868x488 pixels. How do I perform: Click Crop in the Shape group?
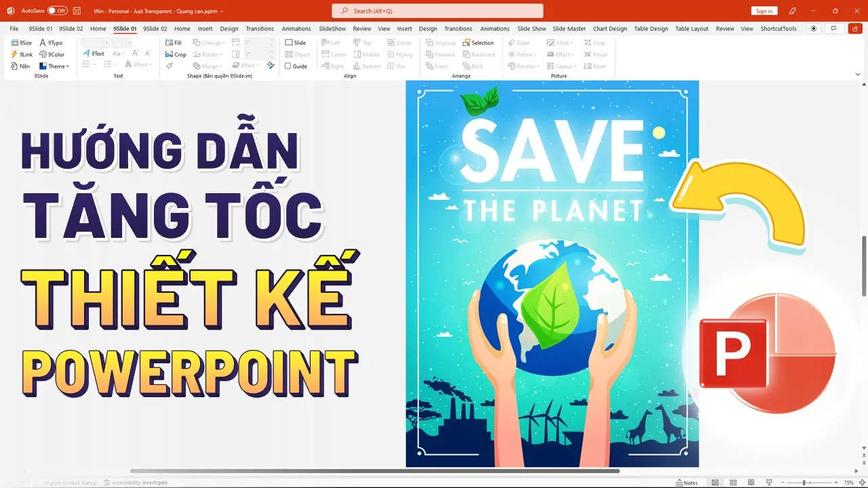coord(176,54)
